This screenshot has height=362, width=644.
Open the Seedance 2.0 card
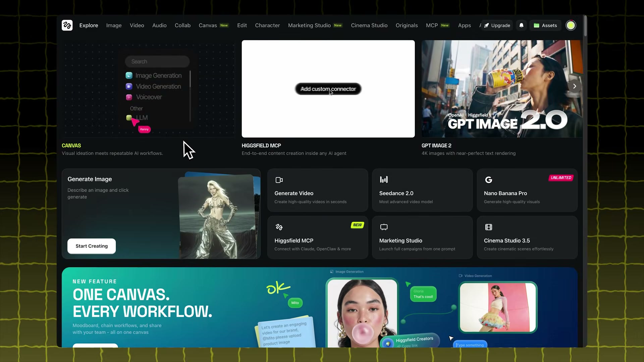point(422,190)
